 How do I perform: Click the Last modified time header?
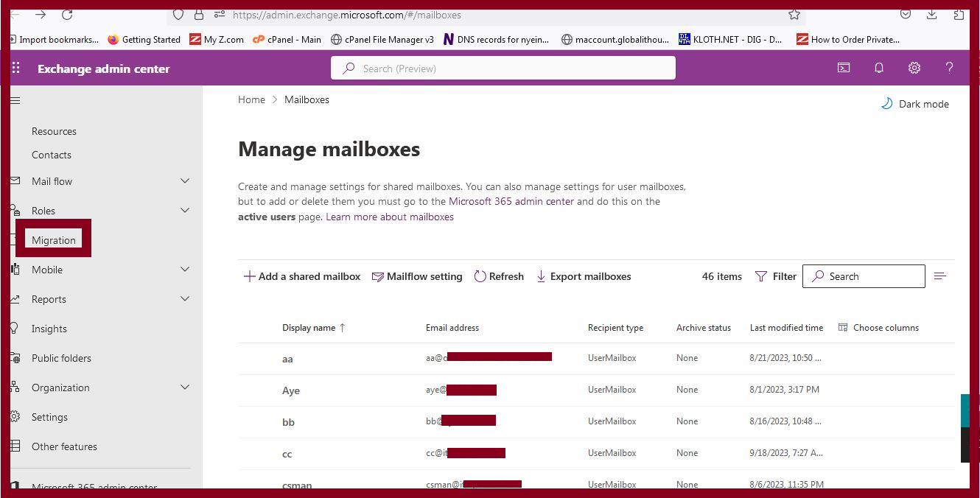pos(786,328)
